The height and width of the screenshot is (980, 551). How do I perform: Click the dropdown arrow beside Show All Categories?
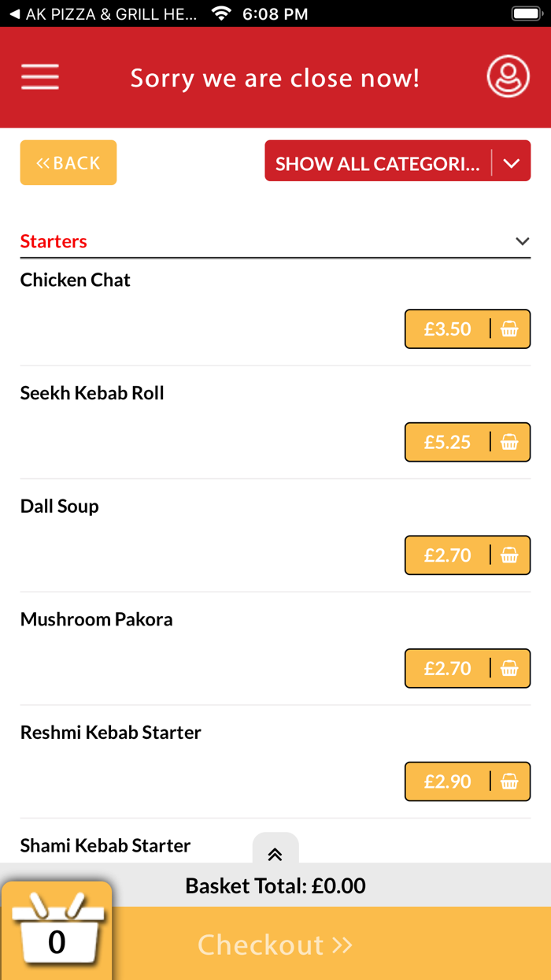(x=512, y=163)
